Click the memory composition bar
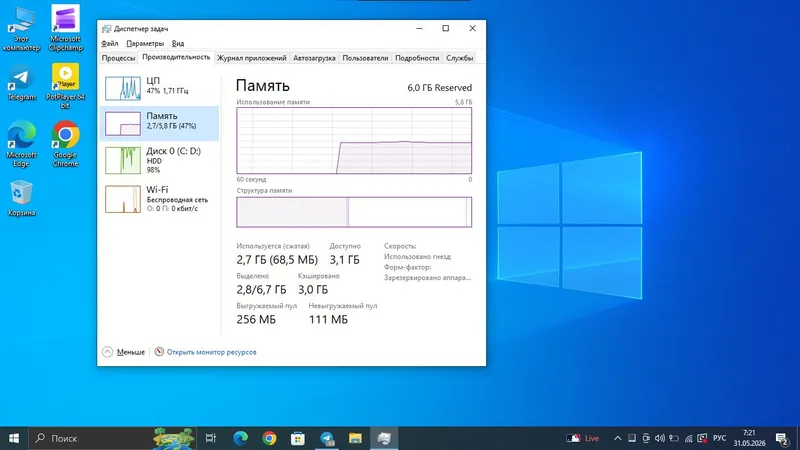This screenshot has width=800, height=450. (354, 212)
